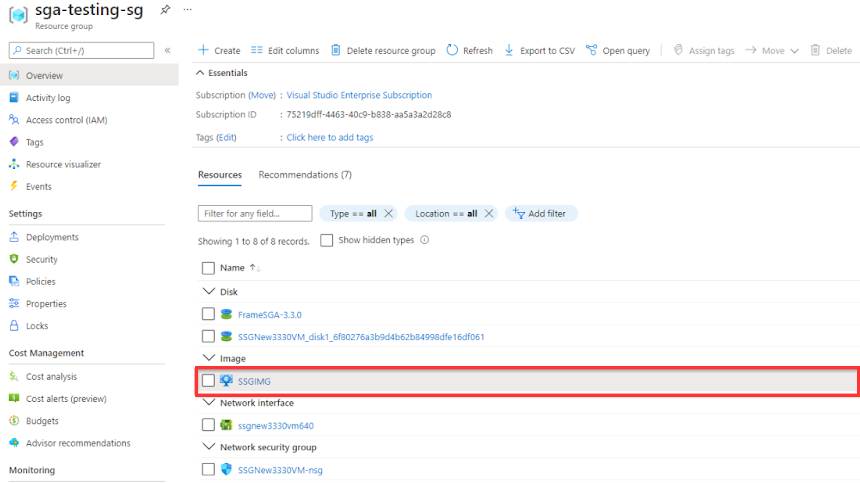Viewport: 860px width, 483px height.
Task: Collapse the Disk group section
Action: (x=208, y=292)
